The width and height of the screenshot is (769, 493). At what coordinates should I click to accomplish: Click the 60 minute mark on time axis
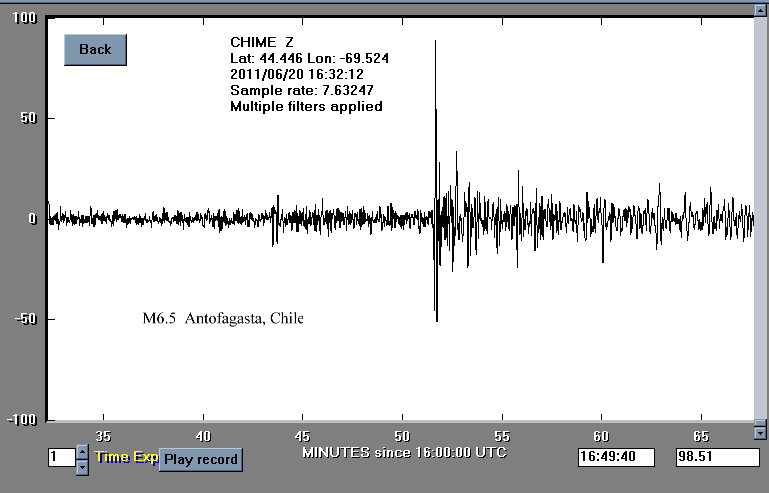coord(601,436)
